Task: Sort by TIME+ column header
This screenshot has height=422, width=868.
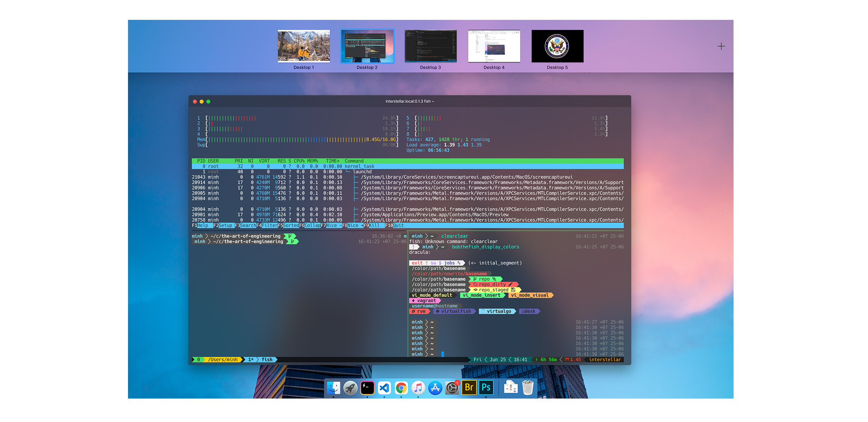Action: [x=333, y=161]
